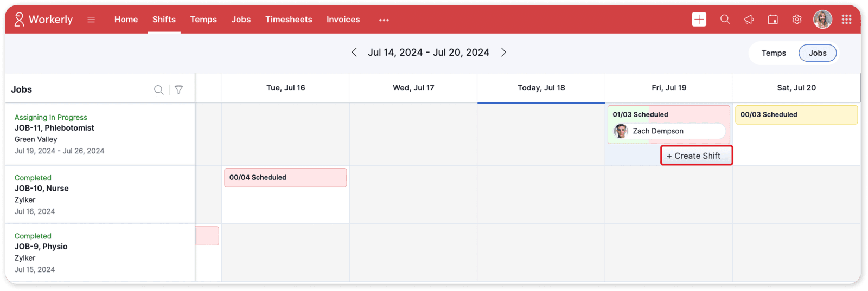Open the Home tab
The width and height of the screenshot is (868, 291).
(x=126, y=20)
